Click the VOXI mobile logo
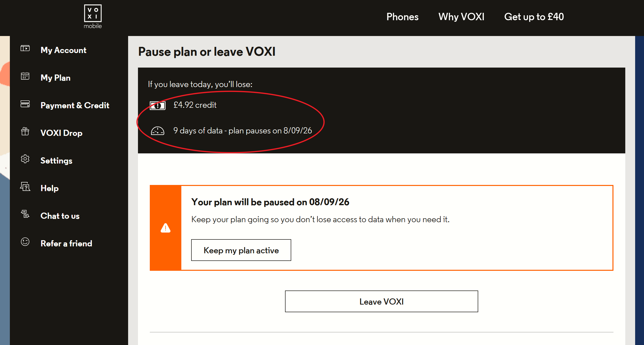 click(x=93, y=17)
